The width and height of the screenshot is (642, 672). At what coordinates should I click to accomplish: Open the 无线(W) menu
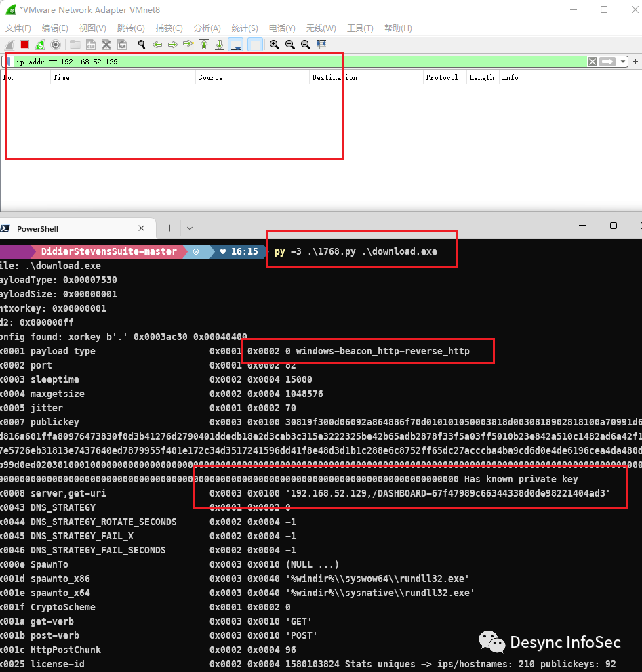(321, 28)
